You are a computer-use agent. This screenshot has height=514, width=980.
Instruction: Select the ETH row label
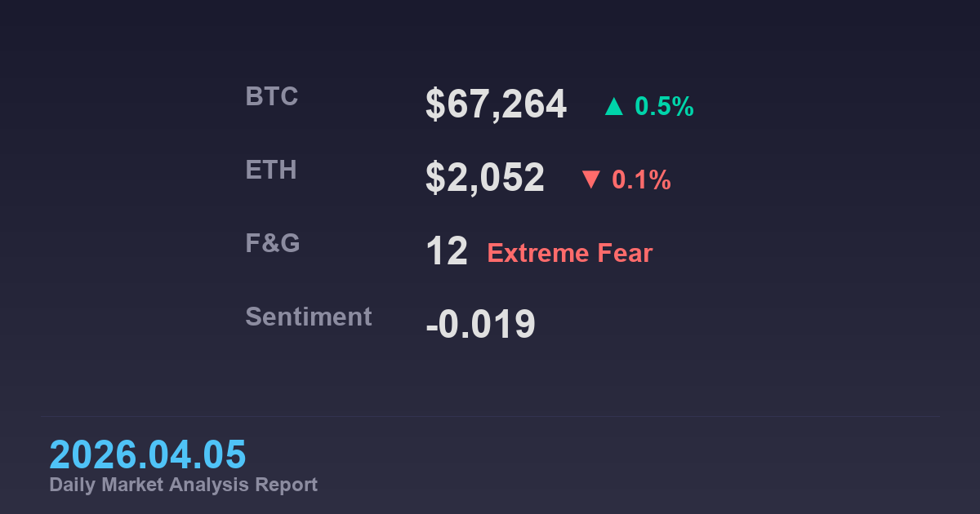coord(271,170)
